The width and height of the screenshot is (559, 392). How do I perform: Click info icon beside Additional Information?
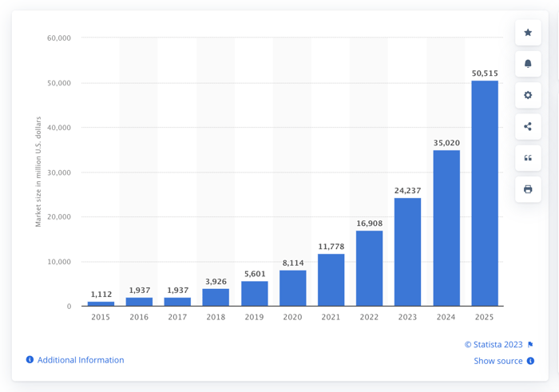pyautogui.click(x=30, y=360)
